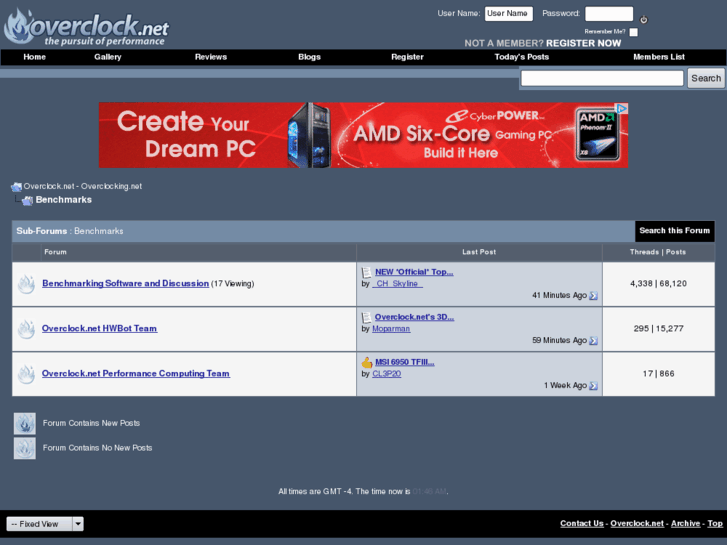Click the thumbs-up icon beside MSI 6950 TFIII
The image size is (727, 545).
point(367,362)
